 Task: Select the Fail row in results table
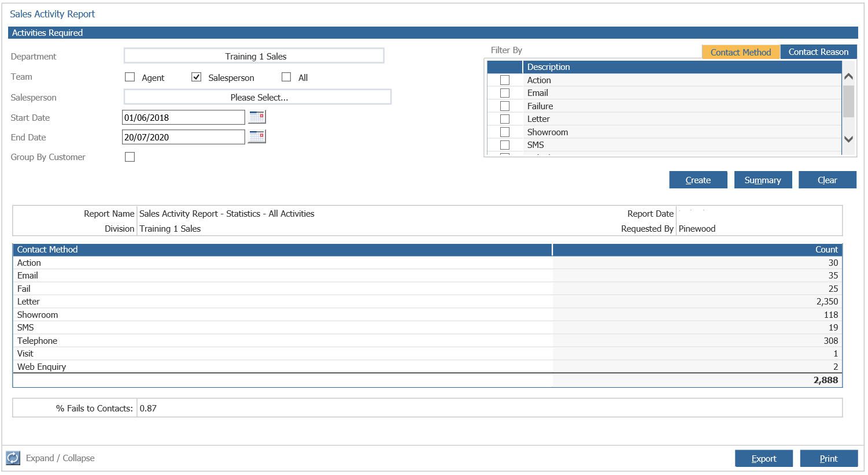point(427,289)
